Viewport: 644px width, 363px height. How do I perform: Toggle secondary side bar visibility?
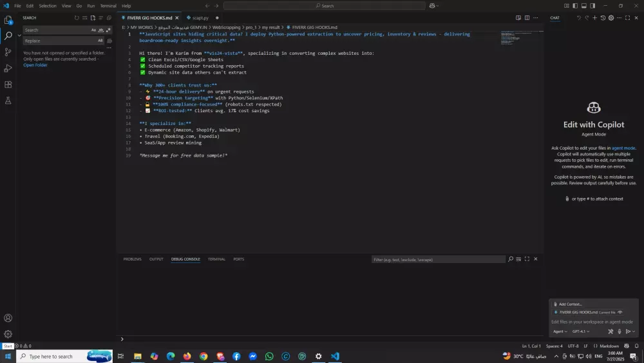coord(592,6)
